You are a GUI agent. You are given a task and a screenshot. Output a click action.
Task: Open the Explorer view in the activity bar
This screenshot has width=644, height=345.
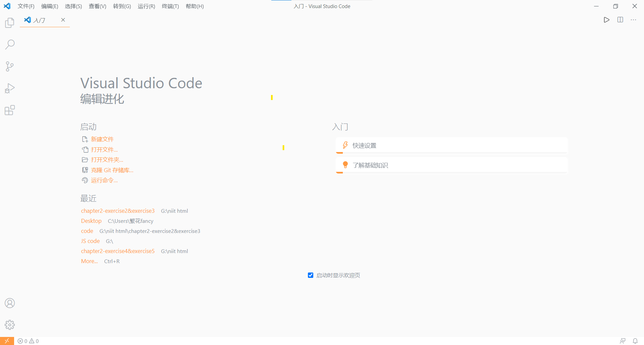[10, 23]
